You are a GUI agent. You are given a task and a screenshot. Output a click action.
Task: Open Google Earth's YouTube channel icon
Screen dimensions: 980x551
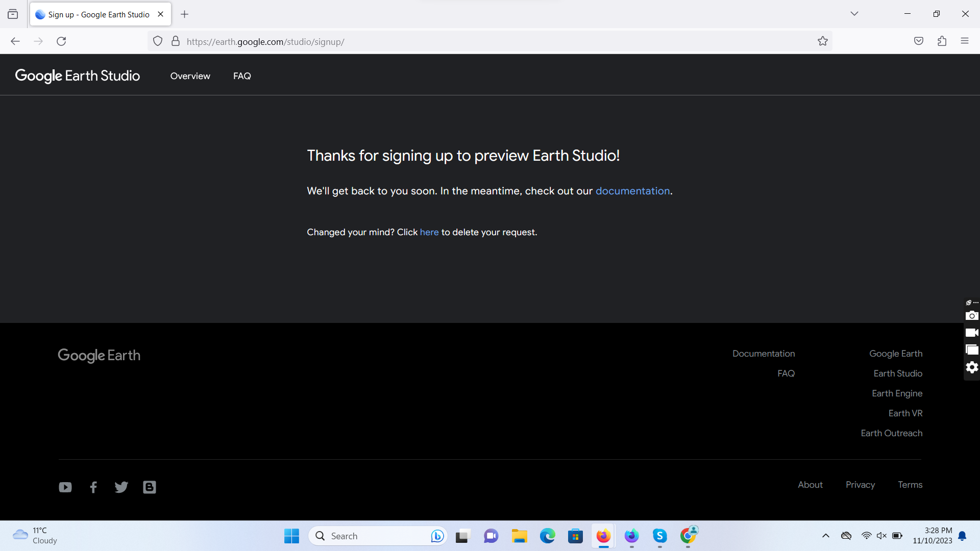[x=65, y=487]
